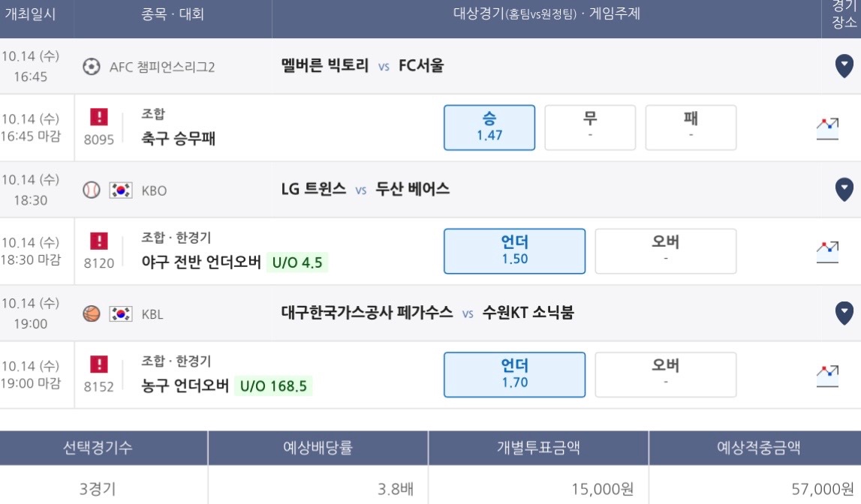
Task: Select 패 loss option for soccer match
Action: [x=691, y=127]
